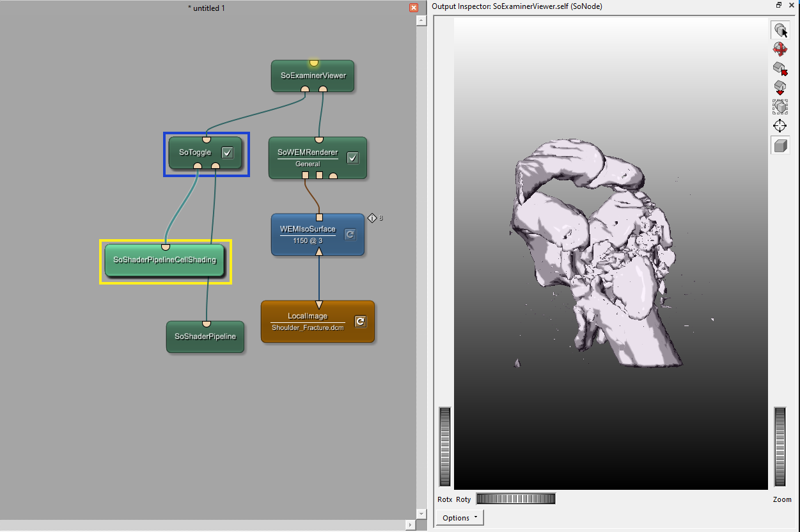Set current view as home position
Viewport: 800px width, 532px height.
[780, 88]
